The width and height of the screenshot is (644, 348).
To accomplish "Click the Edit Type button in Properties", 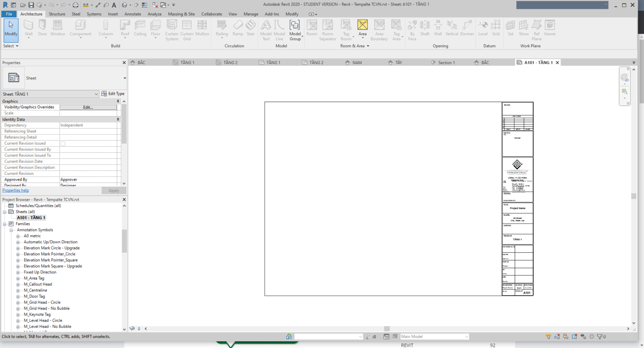I will pyautogui.click(x=112, y=93).
